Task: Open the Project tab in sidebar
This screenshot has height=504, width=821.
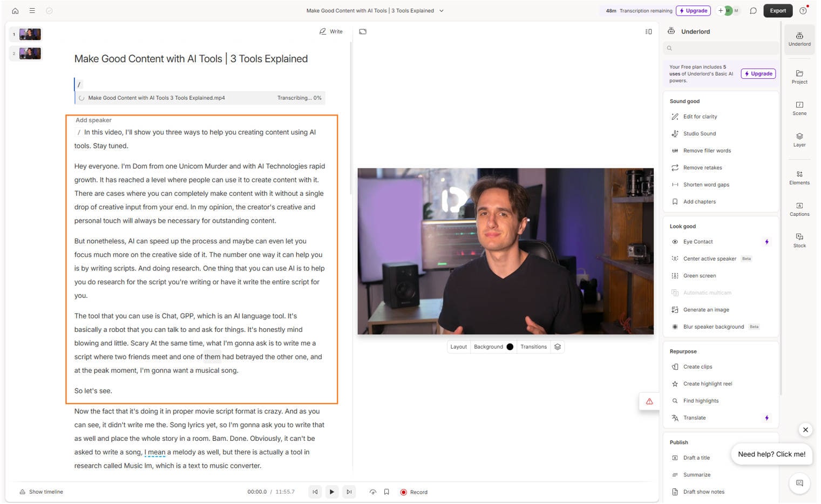Action: point(799,77)
